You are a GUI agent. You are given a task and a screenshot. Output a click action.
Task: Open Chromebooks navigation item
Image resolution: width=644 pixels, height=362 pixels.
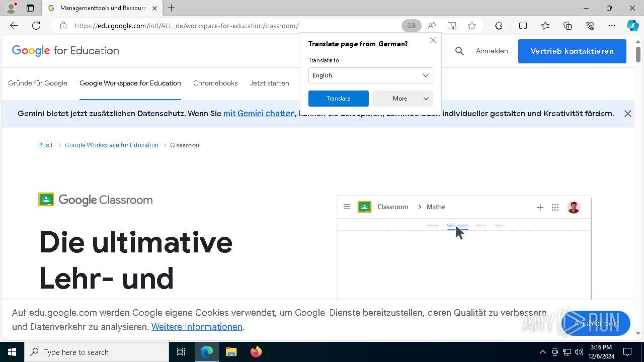215,83
